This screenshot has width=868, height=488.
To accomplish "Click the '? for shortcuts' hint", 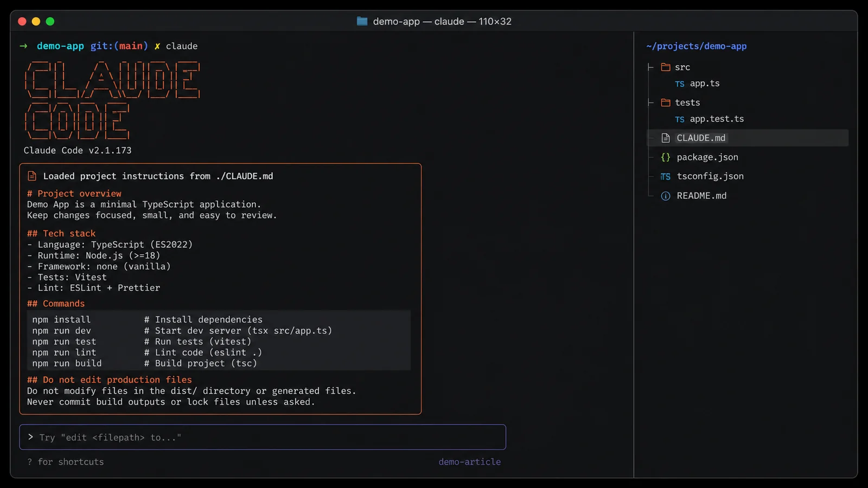I will click(x=66, y=462).
